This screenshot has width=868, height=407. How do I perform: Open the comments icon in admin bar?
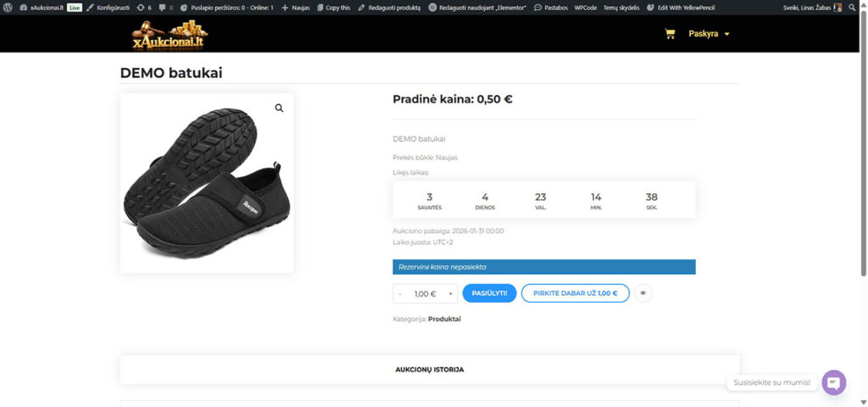(x=166, y=7)
